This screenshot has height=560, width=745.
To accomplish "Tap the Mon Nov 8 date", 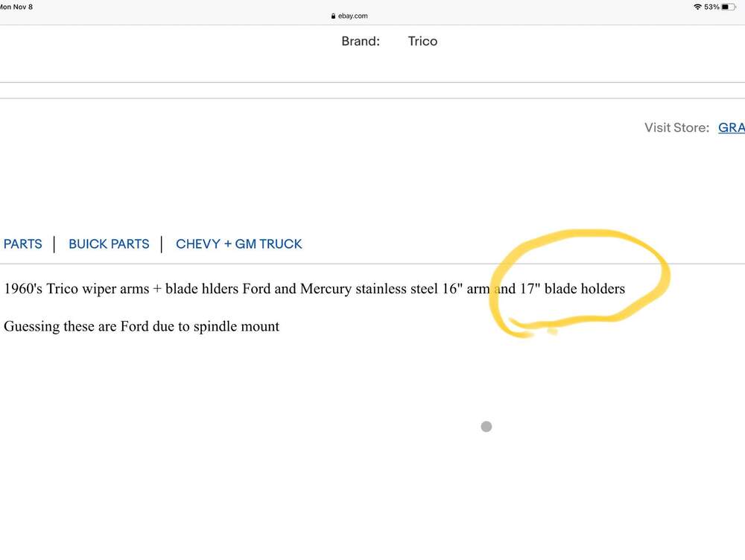I will tap(16, 7).
